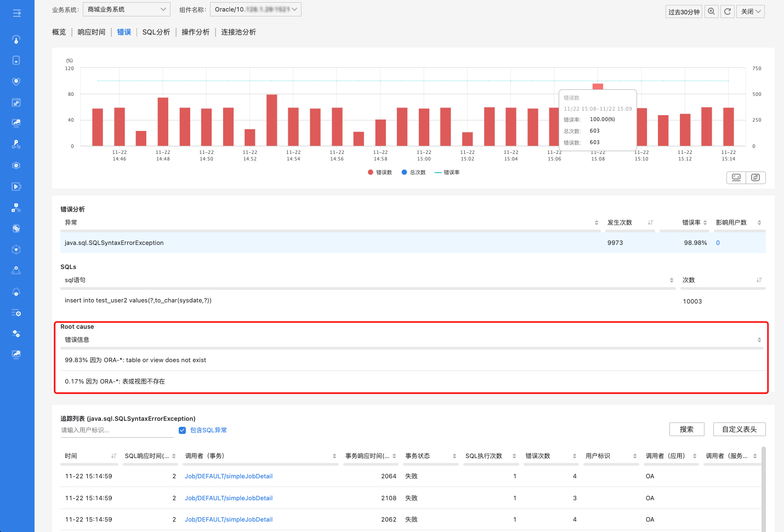784x532 pixels.
Task: Sort trace list by 错误次数
Action: (x=575, y=456)
